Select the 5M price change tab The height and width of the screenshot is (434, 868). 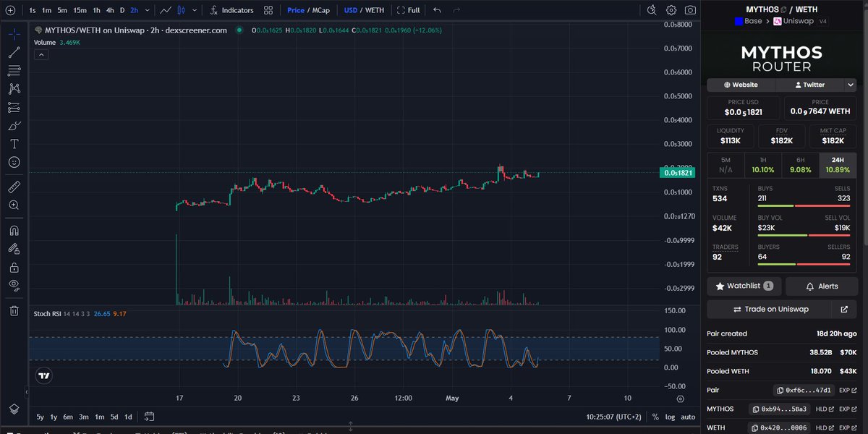point(726,165)
